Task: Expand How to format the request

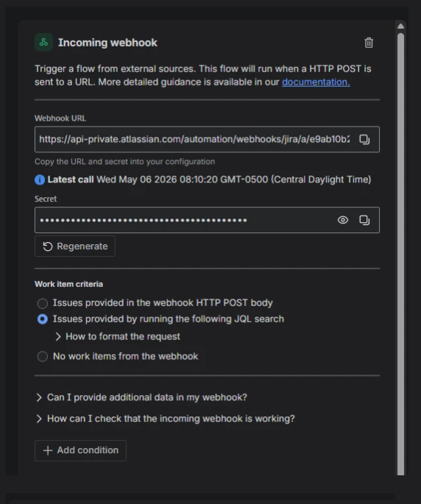Action: pos(117,336)
